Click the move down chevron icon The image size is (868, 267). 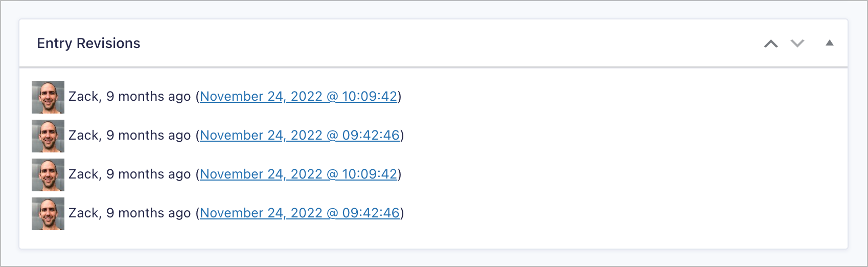pyautogui.click(x=797, y=43)
